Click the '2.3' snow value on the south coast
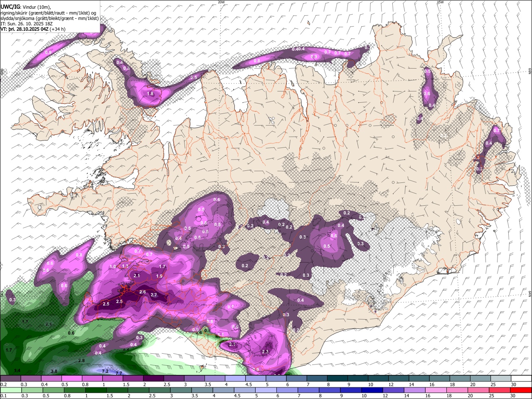The width and height of the screenshot is (532, 399). [266, 352]
